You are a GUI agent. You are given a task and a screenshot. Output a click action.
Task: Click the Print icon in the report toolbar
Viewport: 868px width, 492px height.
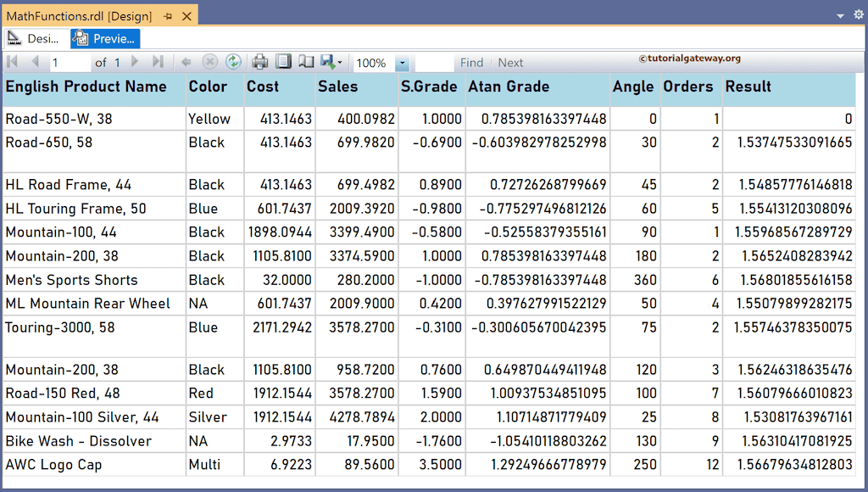260,62
